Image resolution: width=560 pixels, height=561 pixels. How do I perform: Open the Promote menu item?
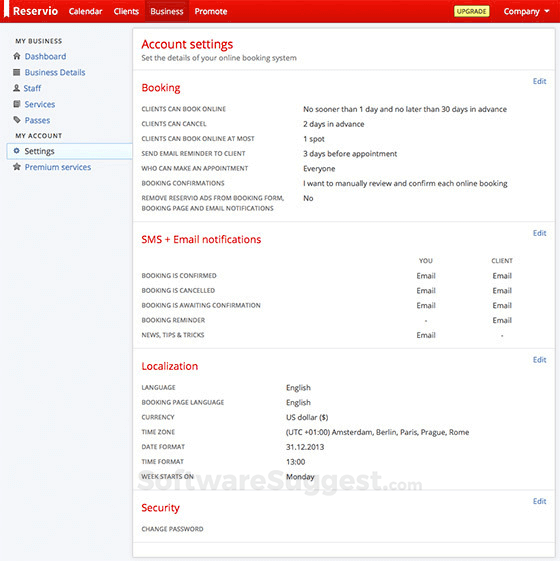(x=211, y=11)
